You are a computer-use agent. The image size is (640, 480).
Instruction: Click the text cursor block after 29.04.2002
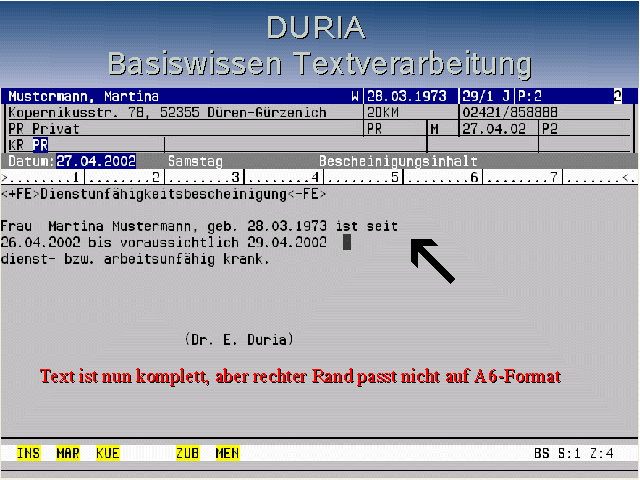click(x=347, y=242)
